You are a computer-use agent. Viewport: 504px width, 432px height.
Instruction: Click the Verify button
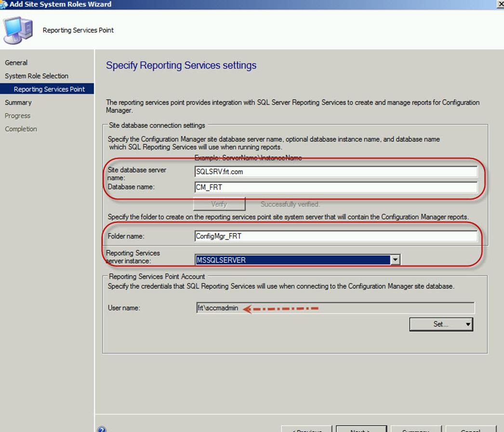(x=219, y=204)
